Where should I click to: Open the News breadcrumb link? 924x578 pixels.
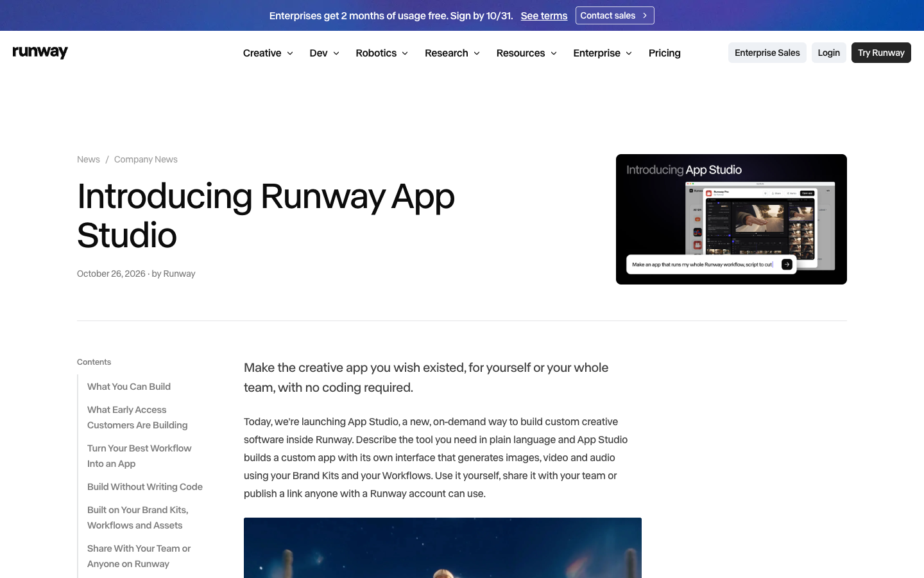click(x=89, y=159)
